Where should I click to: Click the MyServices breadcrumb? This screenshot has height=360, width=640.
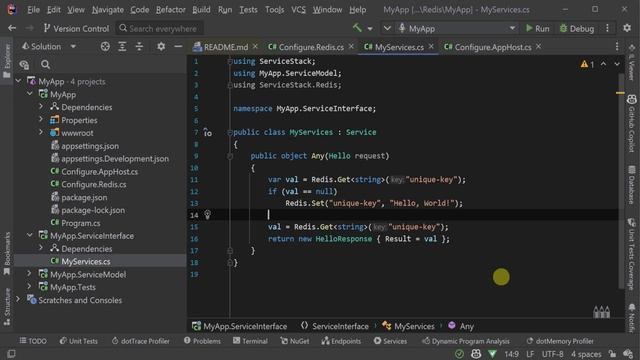[x=408, y=326]
